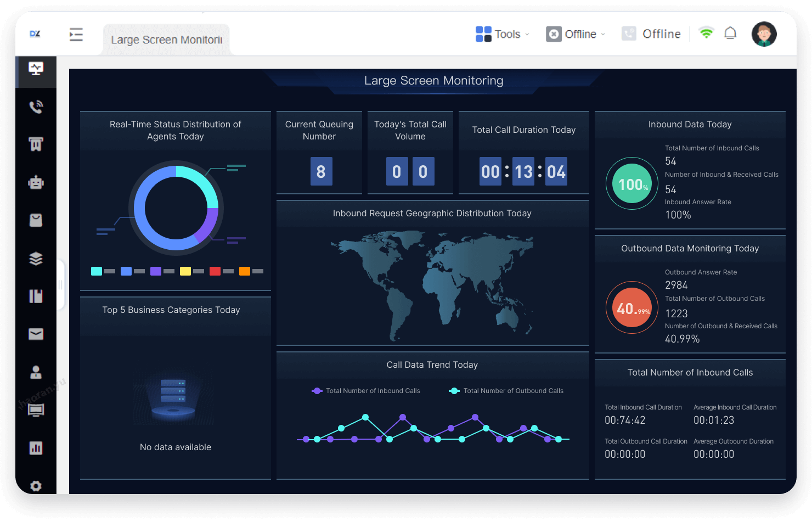Toggle the Total Number of Outbound Calls legend
812x527 pixels.
coord(505,390)
